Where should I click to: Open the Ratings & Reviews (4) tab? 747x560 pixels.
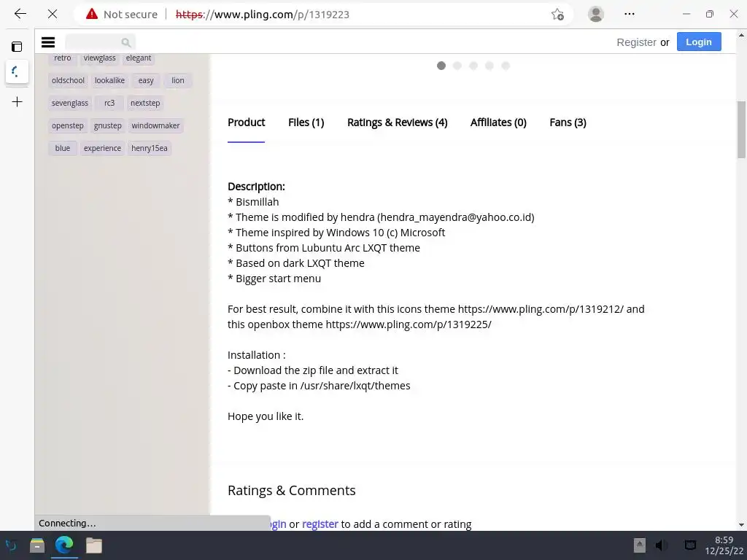tap(398, 122)
